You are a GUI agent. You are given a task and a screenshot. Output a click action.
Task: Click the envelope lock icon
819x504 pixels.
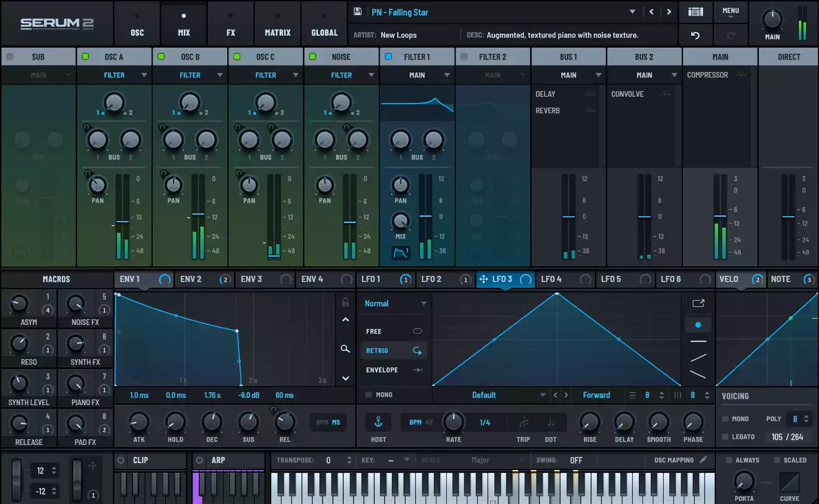345,302
